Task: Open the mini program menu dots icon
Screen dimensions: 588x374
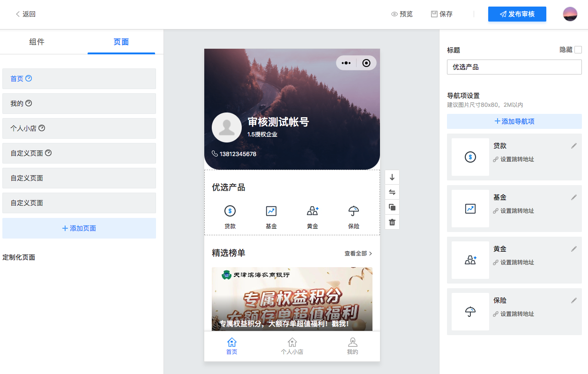Action: [346, 63]
